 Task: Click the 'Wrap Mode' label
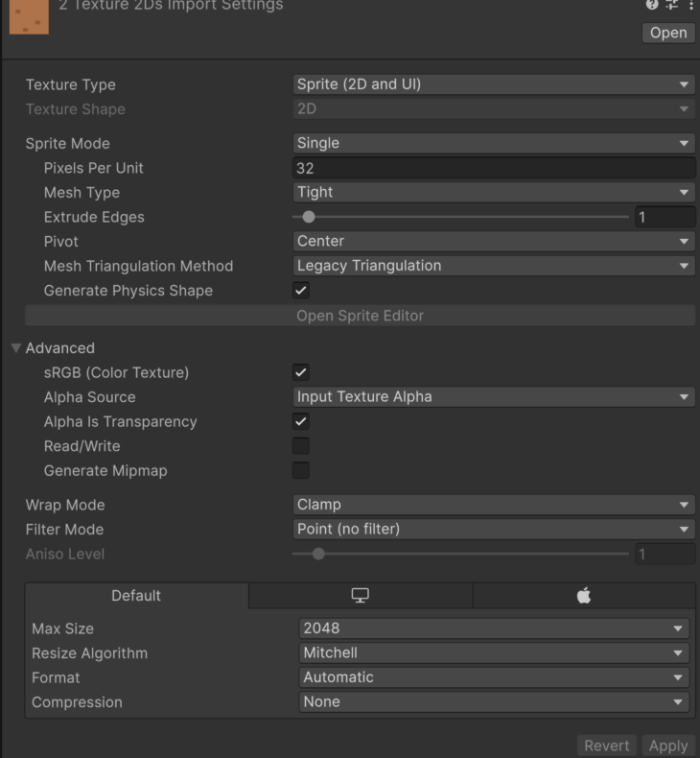pyautogui.click(x=65, y=505)
